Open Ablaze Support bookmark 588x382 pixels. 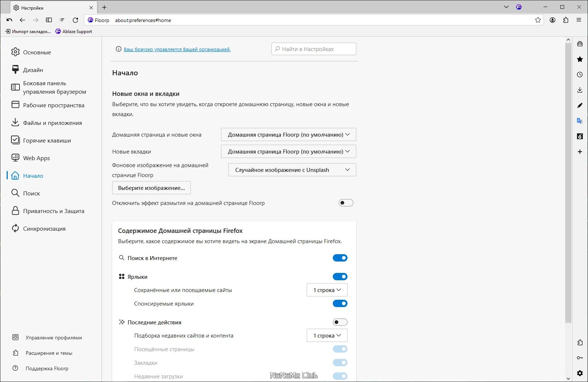pos(74,32)
